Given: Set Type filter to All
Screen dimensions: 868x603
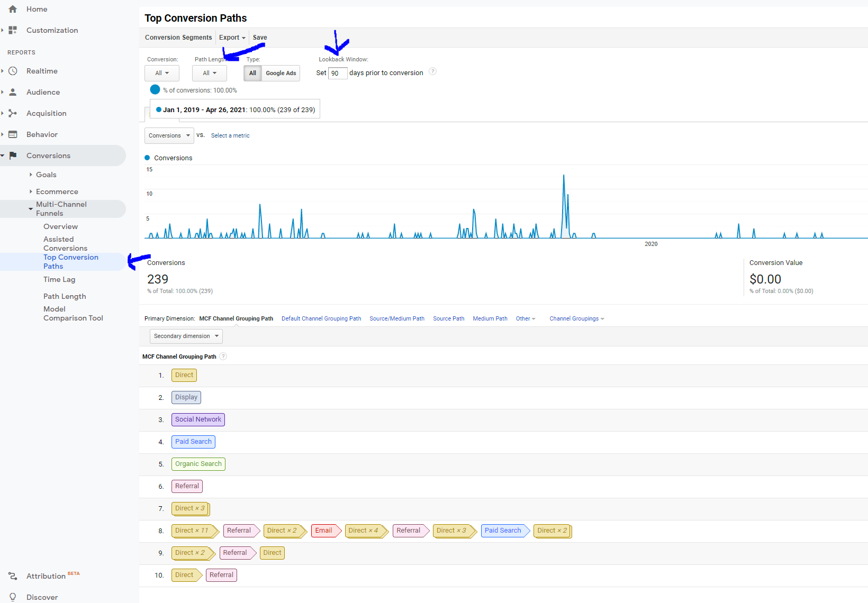Looking at the screenshot, I should click(252, 73).
